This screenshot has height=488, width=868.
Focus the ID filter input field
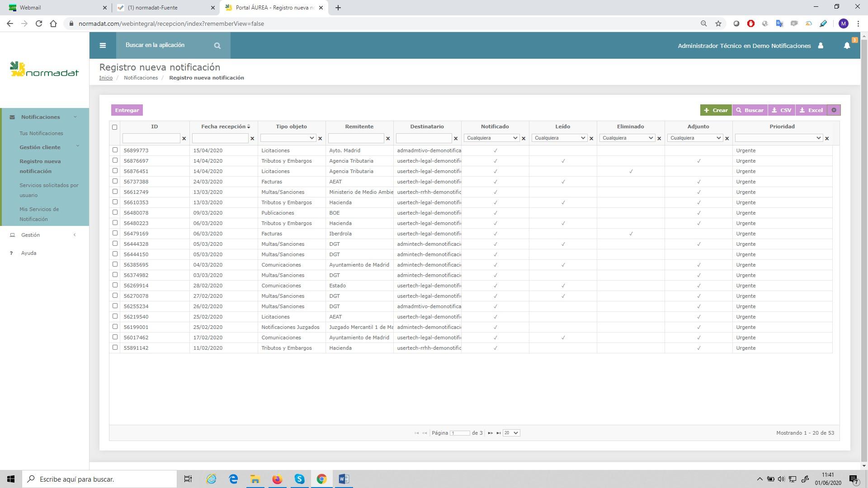click(x=151, y=138)
